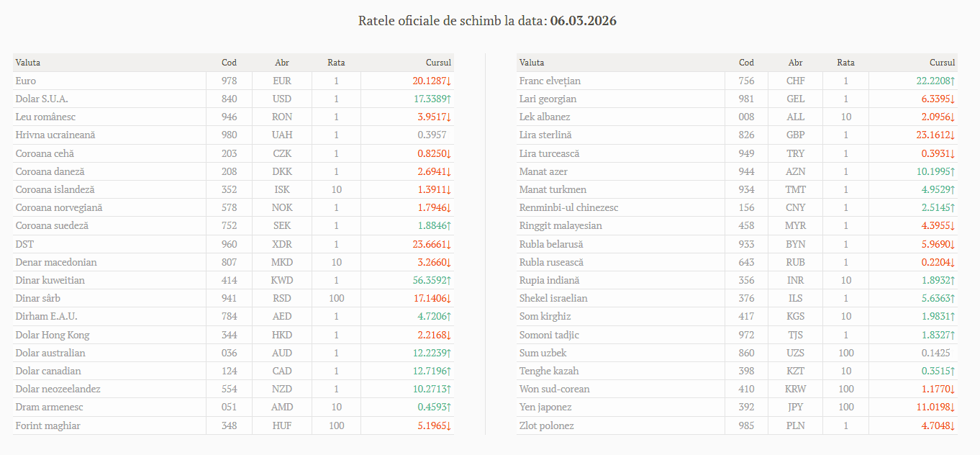Click the date 06.03.2026 in the title

click(x=583, y=21)
